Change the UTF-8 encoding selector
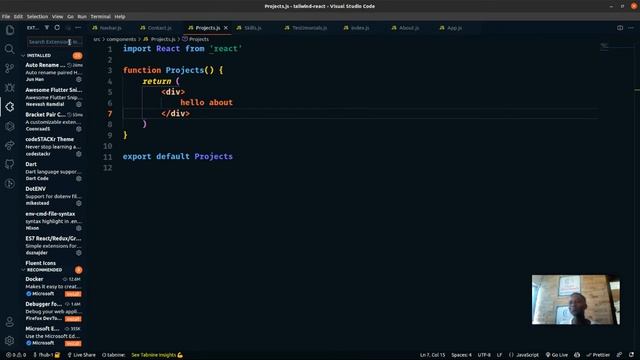Screen dimensions: 640x360 coord(484,355)
